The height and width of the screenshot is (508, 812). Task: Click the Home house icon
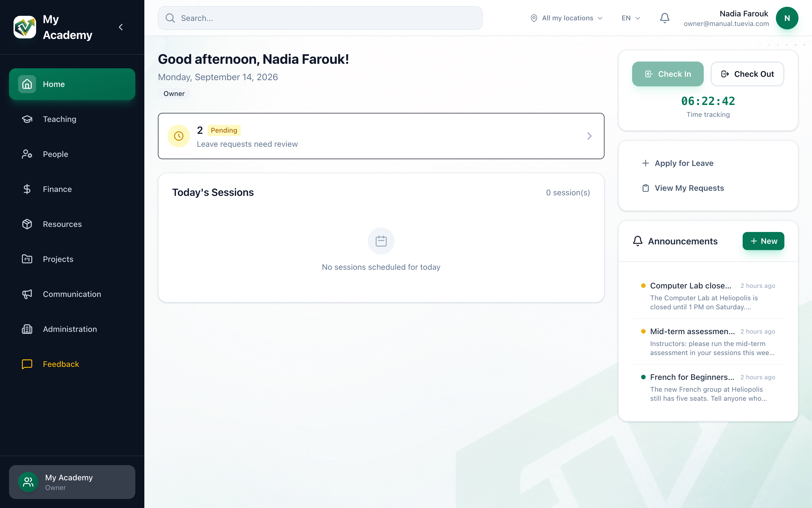[x=27, y=84]
